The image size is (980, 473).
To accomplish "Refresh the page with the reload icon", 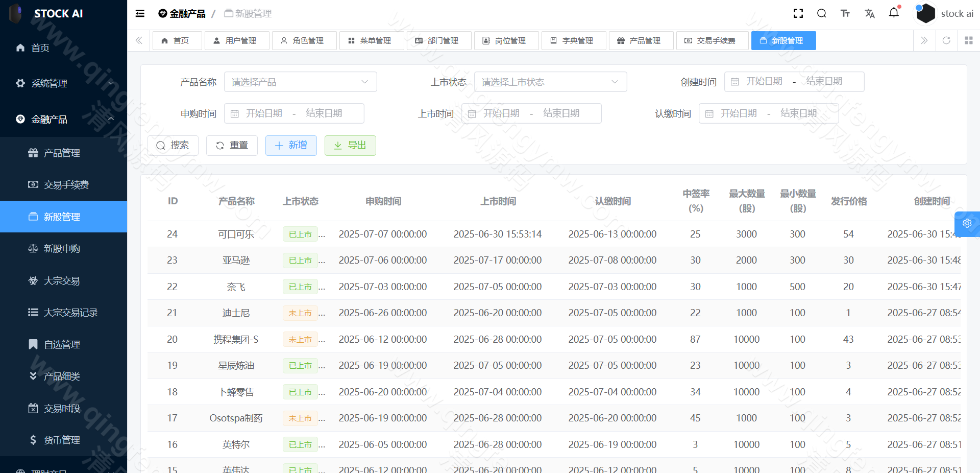I will tap(947, 40).
